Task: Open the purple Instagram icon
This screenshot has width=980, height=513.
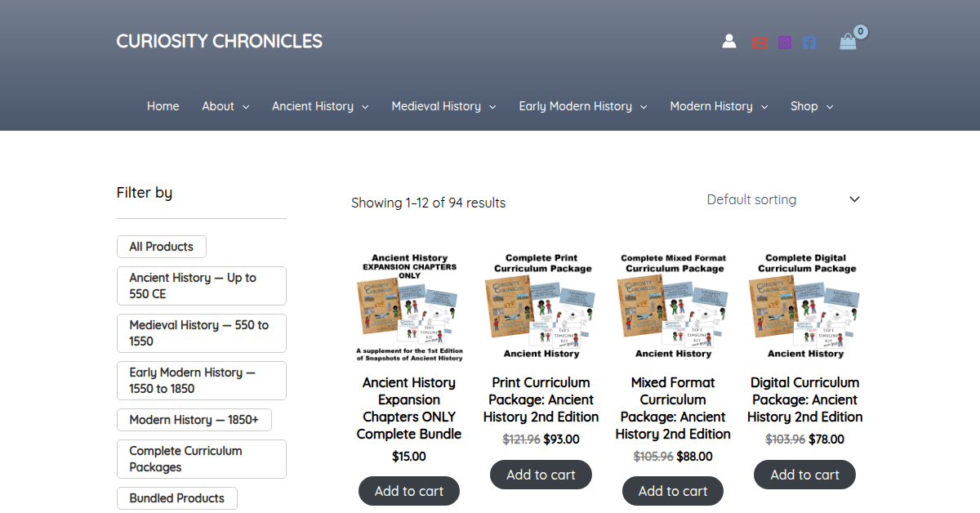Action: [785, 42]
